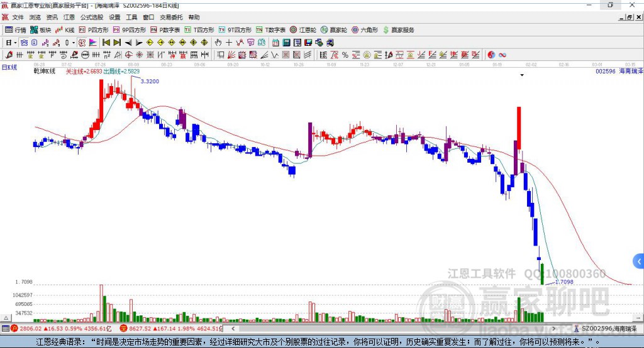Open the 设置 menu

click(x=114, y=17)
